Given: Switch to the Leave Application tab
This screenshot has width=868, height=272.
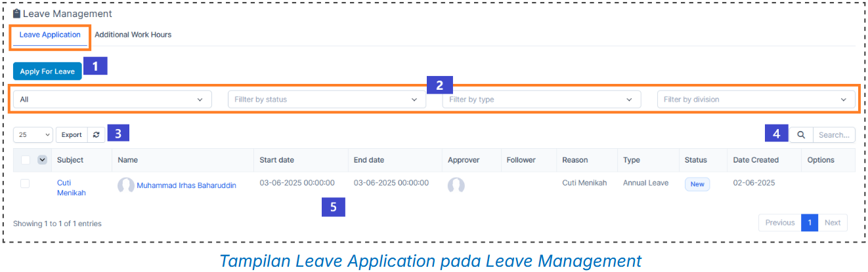Looking at the screenshot, I should pos(50,35).
